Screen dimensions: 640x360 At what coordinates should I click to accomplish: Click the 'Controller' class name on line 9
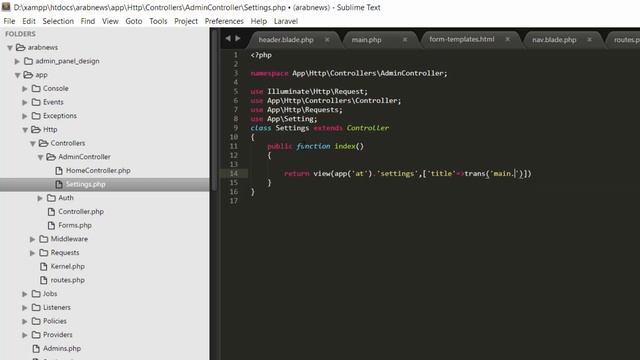coord(368,128)
